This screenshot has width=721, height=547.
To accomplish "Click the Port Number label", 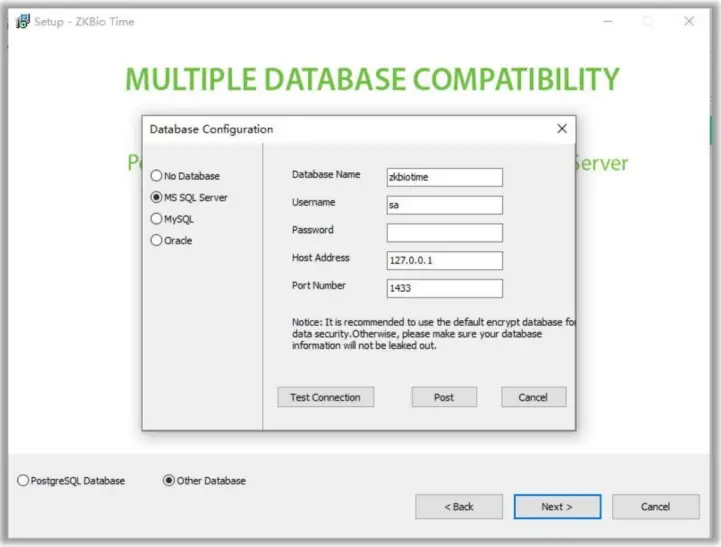I will coord(319,285).
